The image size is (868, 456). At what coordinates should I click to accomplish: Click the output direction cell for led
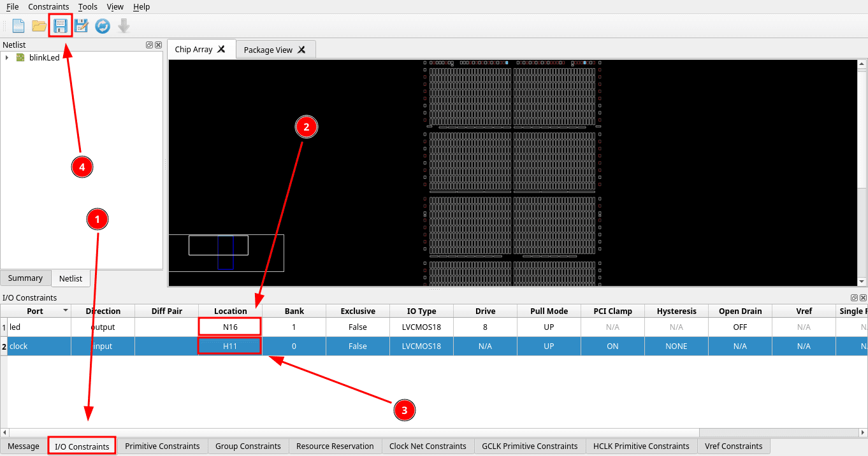pos(103,327)
